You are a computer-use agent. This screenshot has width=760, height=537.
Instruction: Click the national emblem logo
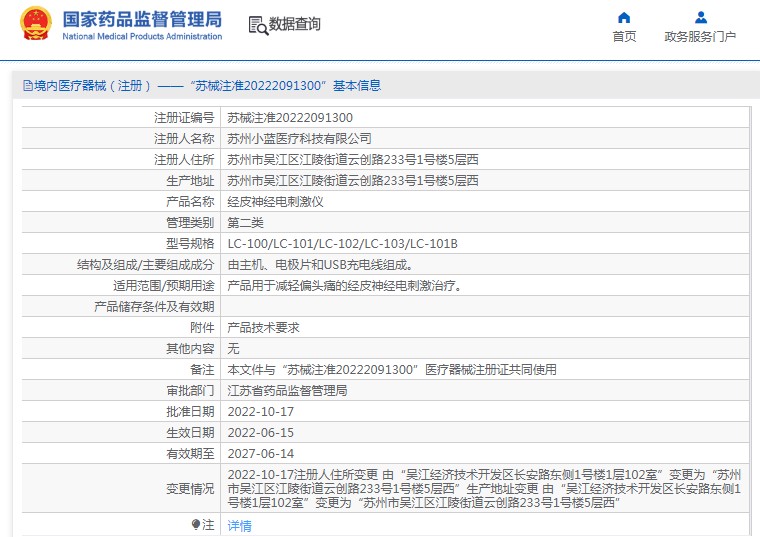click(x=35, y=24)
